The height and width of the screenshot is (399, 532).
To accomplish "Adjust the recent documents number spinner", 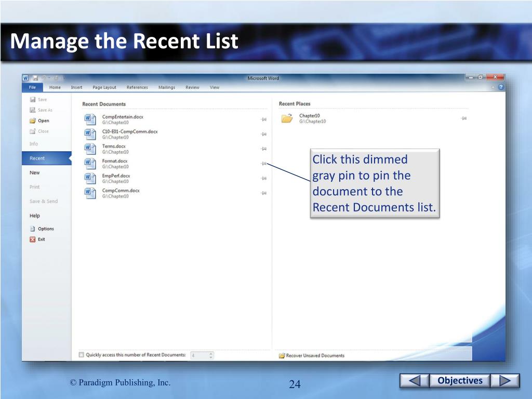I will (x=211, y=355).
